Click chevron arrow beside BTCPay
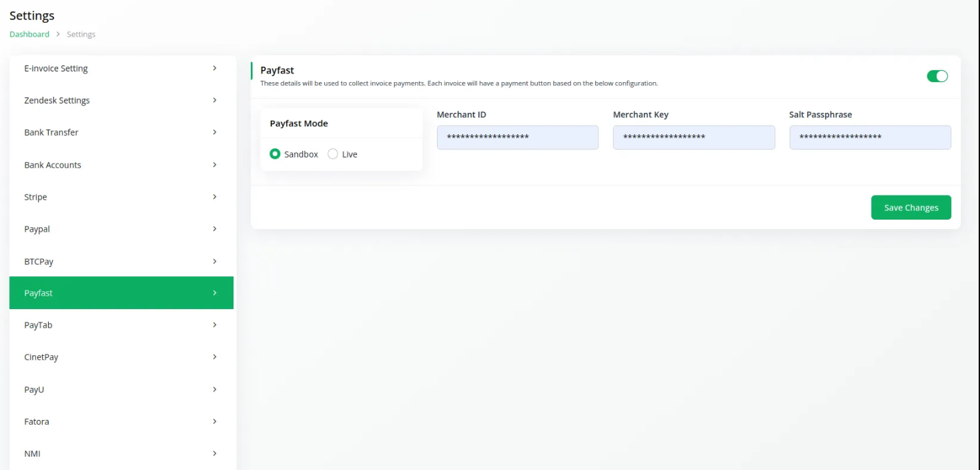Screen dimensions: 980x470 click(215, 261)
